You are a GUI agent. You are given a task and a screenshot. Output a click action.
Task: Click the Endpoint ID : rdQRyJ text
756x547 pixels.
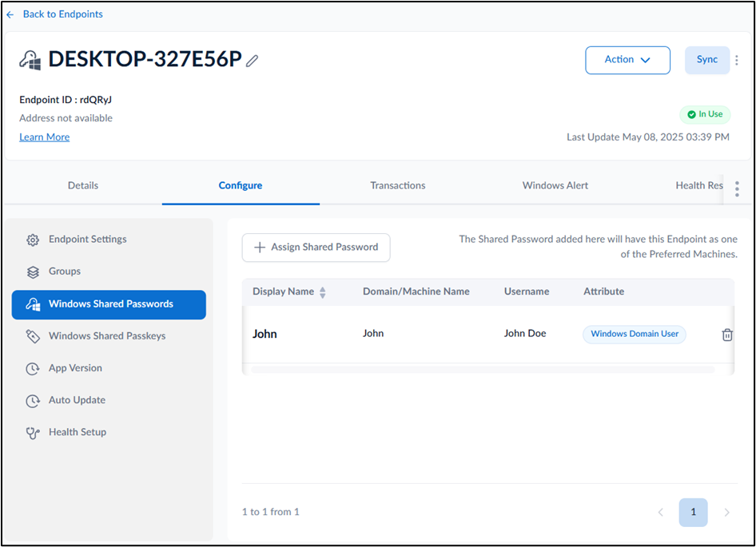[66, 101]
